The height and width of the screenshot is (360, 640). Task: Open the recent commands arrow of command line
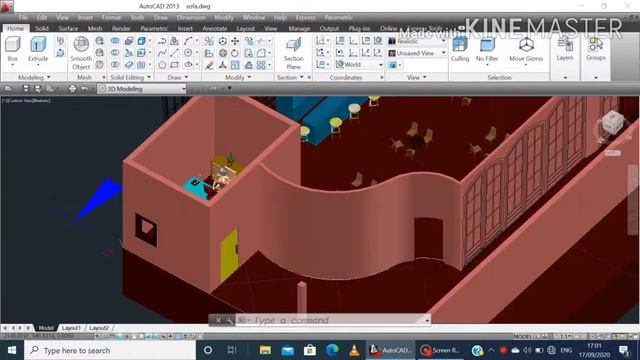pos(427,320)
